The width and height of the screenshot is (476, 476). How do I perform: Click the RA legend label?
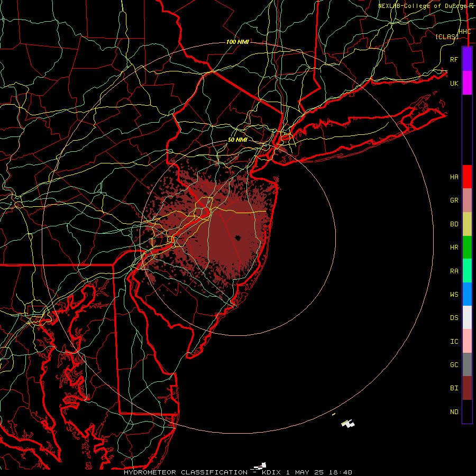[x=454, y=271]
